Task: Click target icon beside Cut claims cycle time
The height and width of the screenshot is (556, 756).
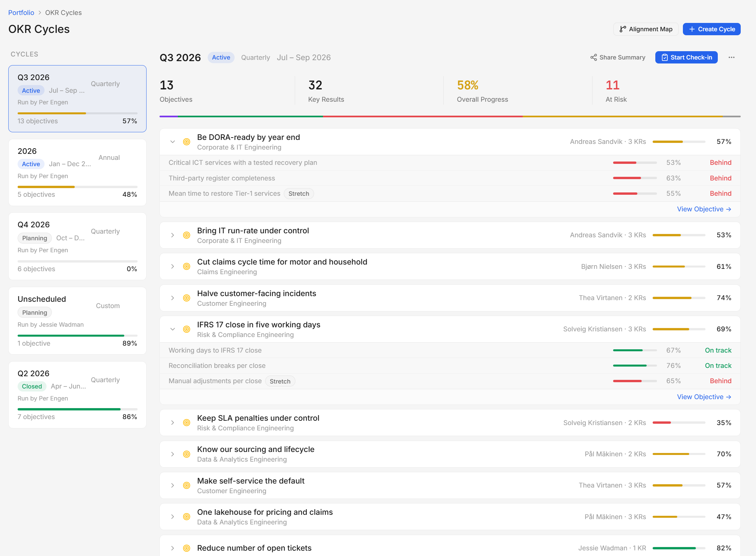Action: 186,267
